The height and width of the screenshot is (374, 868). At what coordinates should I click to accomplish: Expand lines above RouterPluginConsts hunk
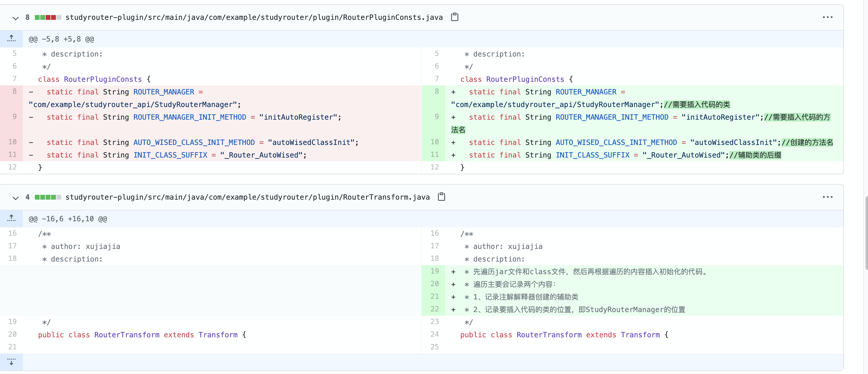pos(11,39)
